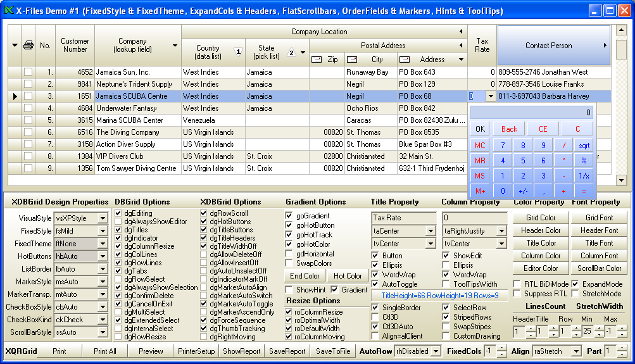Screen dimensions: 635x364
Task: Enable the dgHorizontal gradient option
Action: [290, 254]
